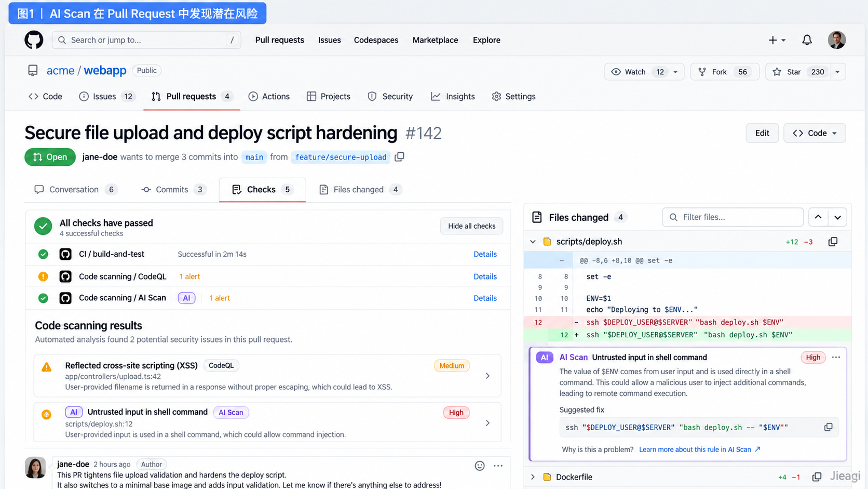Click the Edit title button
868x489 pixels.
[762, 133]
